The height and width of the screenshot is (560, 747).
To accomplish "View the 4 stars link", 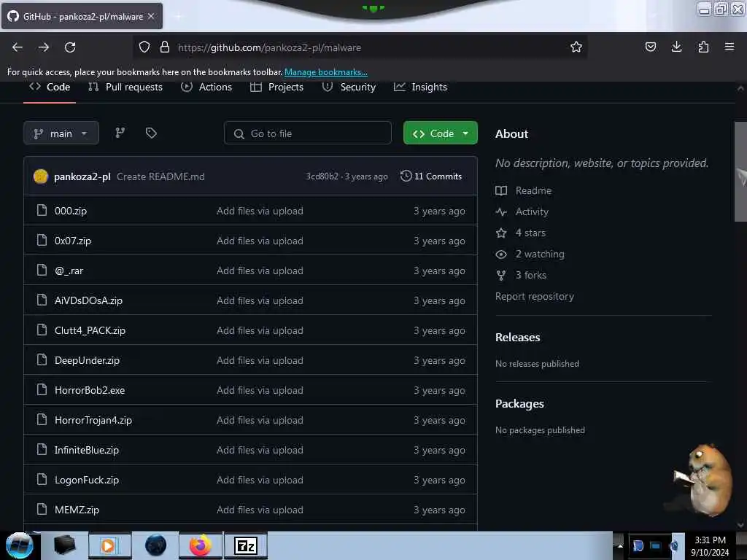I will (x=530, y=233).
